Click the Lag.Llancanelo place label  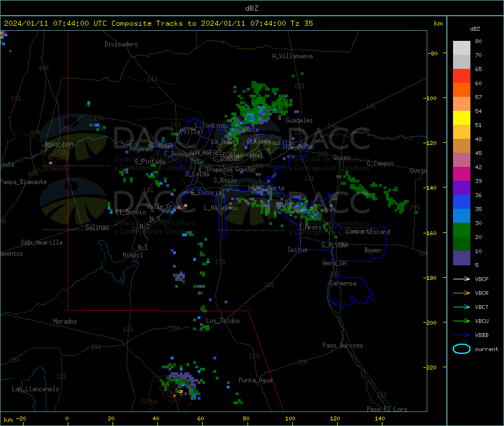pyautogui.click(x=36, y=390)
